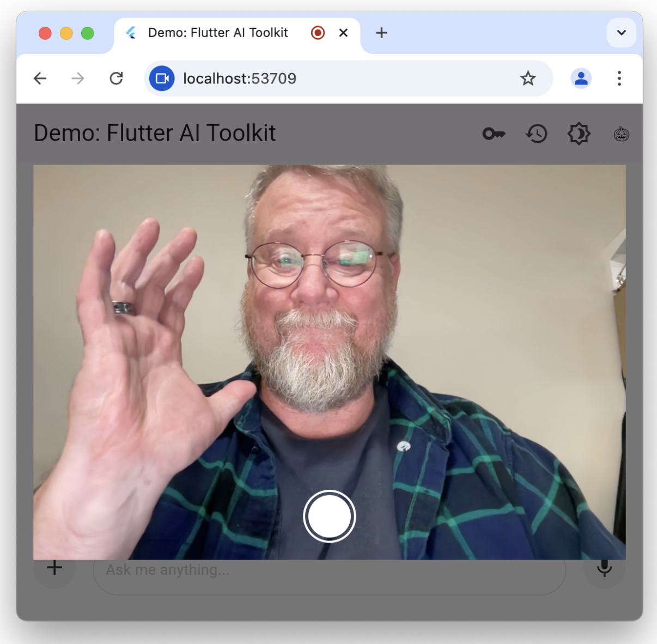
Task: Click the chat history icon
Action: point(536,133)
